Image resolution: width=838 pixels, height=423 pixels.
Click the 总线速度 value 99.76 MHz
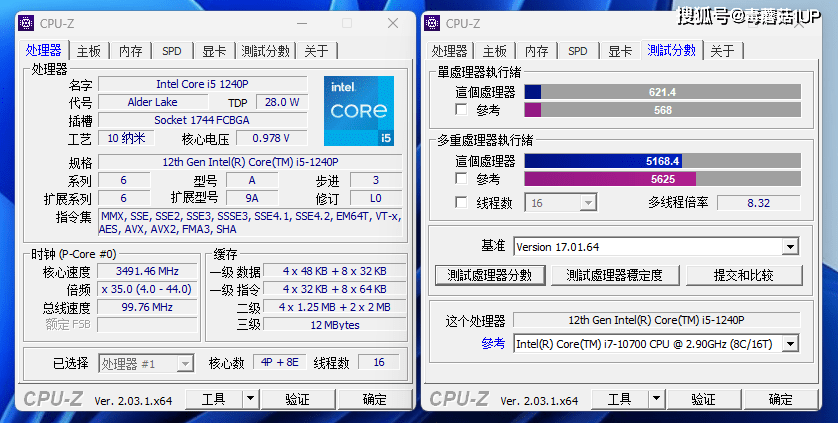click(147, 307)
